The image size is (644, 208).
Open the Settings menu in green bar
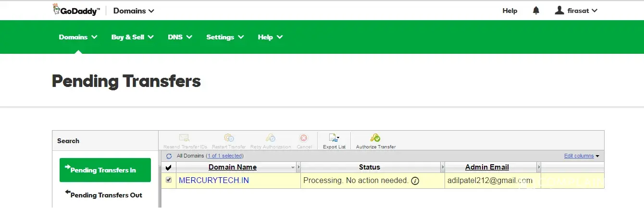225,37
